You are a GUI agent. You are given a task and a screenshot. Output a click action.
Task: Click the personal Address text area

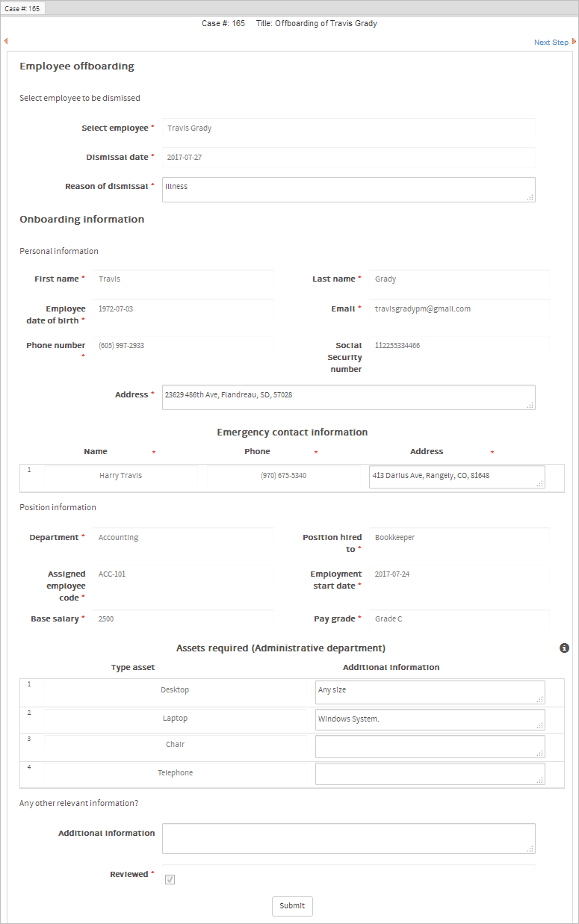(348, 397)
